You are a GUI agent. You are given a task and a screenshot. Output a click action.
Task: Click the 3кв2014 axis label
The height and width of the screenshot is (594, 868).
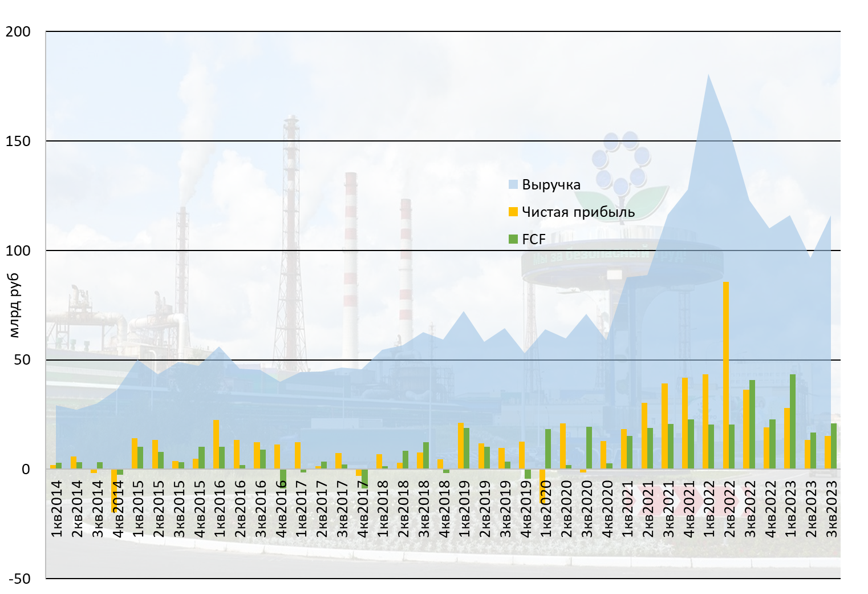[x=98, y=508]
